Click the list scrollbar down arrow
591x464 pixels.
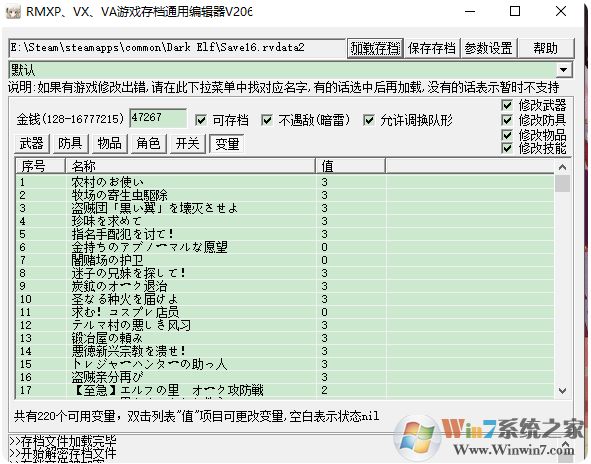click(562, 391)
